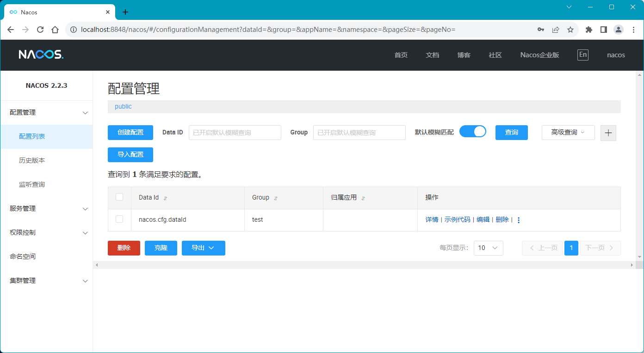Expand the 权限控制 sidebar section
The image size is (644, 353).
pos(46,232)
